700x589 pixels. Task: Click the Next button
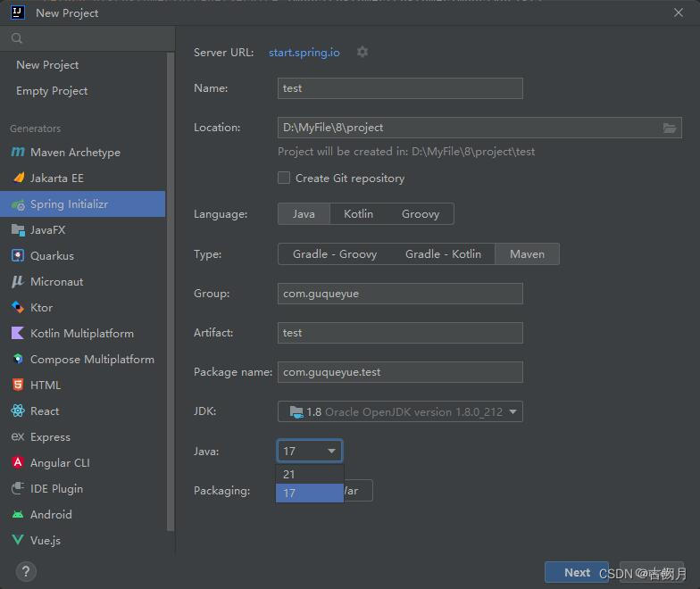(577, 572)
